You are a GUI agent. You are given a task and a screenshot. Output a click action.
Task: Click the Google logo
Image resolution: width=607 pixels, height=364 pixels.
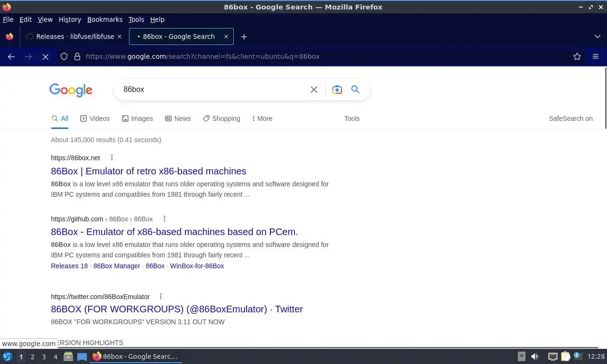click(x=71, y=90)
